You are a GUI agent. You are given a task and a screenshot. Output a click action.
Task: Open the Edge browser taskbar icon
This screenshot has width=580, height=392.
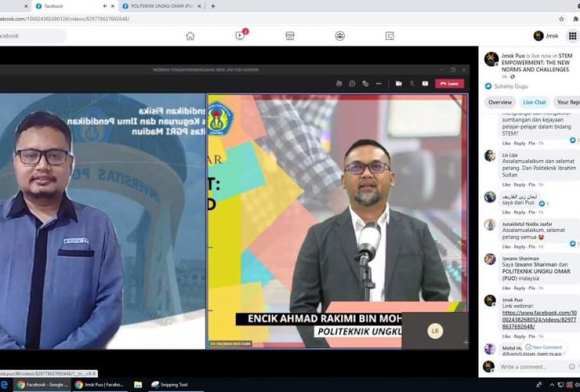(x=5, y=385)
